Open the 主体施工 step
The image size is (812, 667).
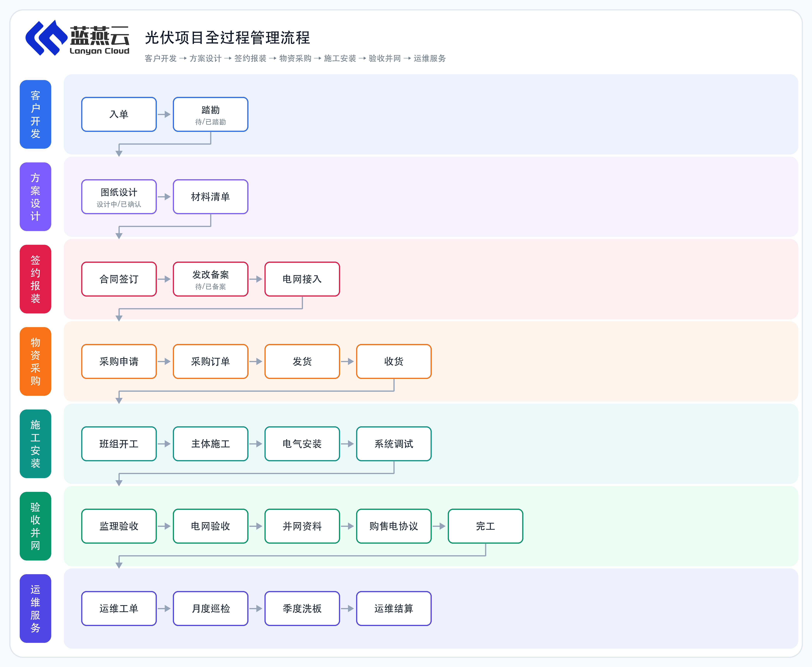(211, 444)
